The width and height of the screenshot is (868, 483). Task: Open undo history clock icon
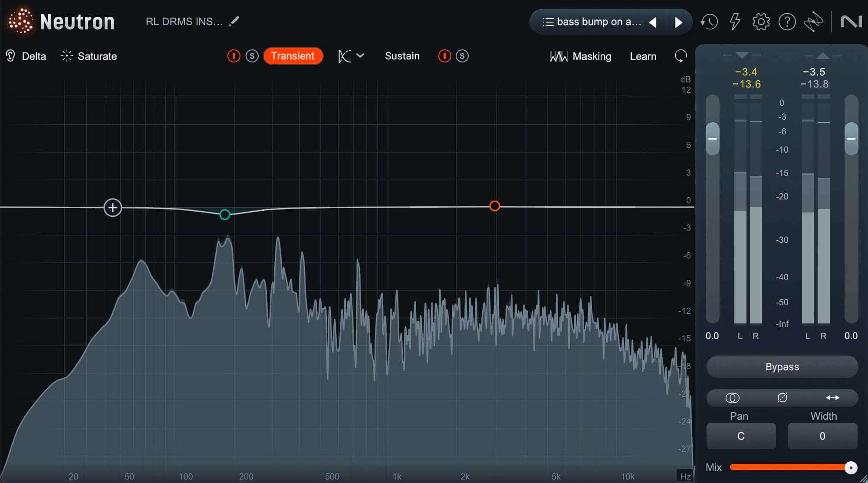709,22
